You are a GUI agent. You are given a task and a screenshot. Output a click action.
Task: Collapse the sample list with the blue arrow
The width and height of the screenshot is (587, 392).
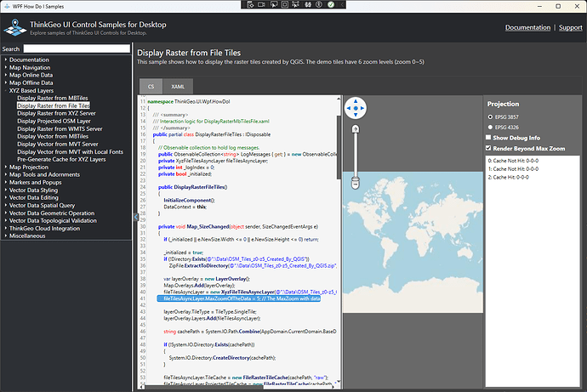click(x=136, y=217)
